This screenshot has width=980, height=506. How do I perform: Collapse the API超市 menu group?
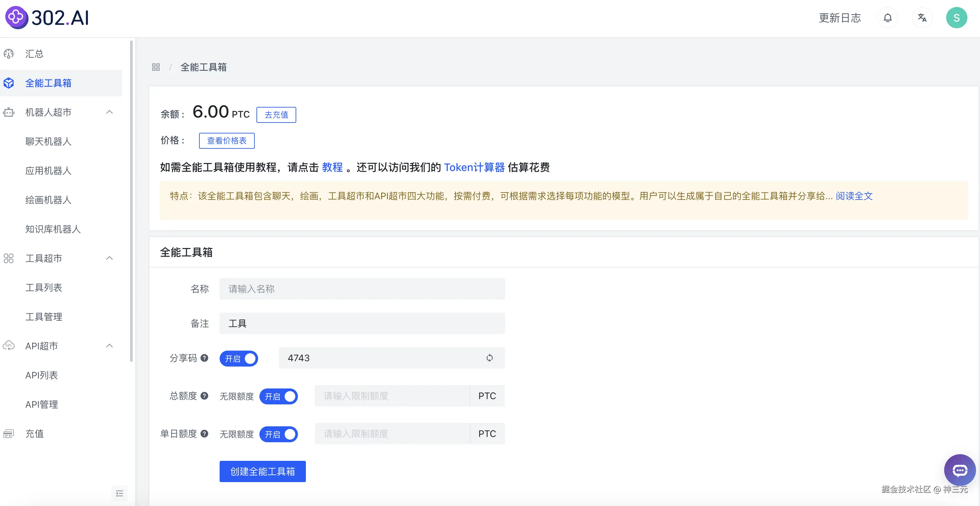click(109, 346)
